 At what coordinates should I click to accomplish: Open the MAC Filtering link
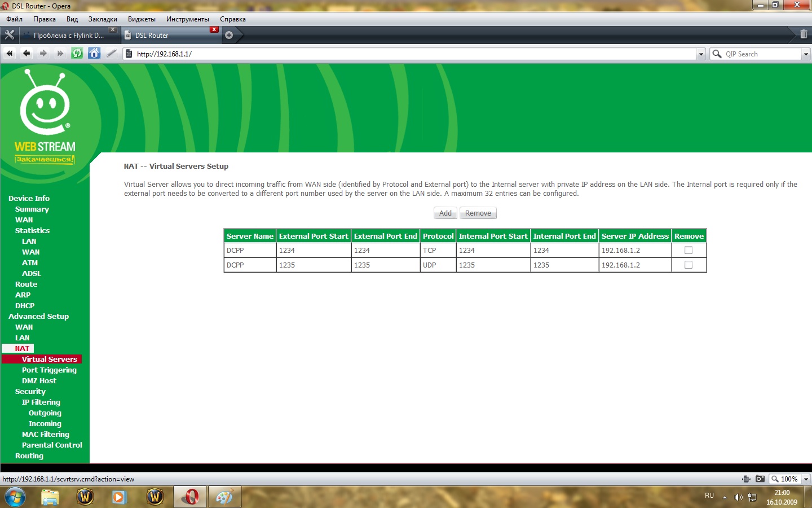click(46, 435)
